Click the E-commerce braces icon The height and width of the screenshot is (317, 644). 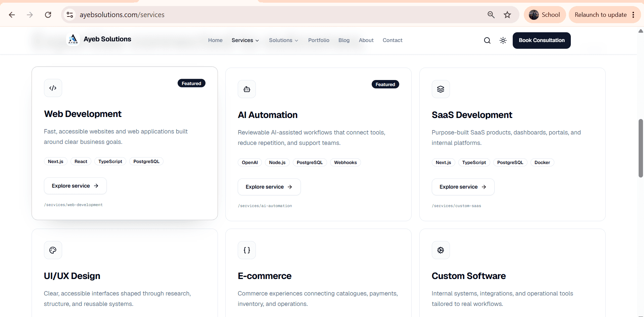(x=247, y=250)
